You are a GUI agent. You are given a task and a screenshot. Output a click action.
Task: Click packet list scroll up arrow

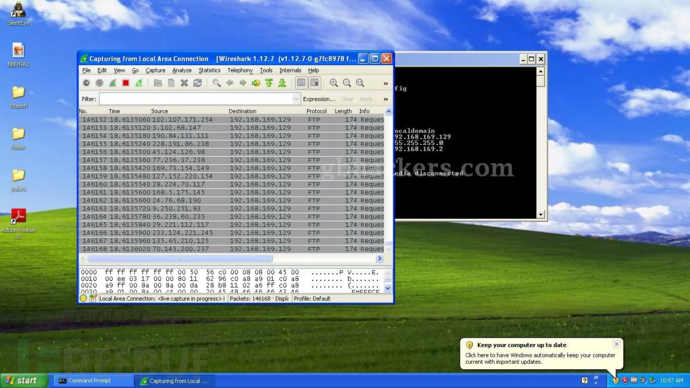click(x=388, y=112)
